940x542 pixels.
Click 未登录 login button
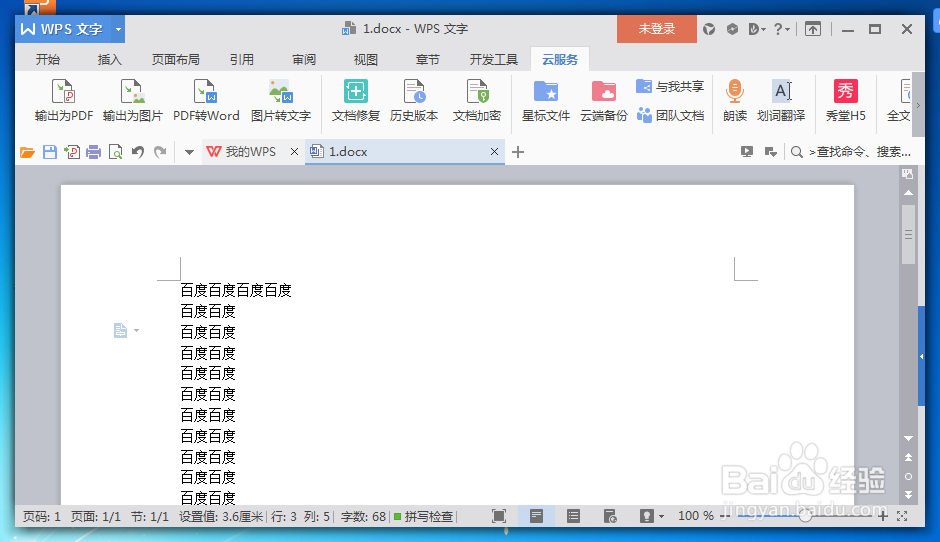[656, 29]
